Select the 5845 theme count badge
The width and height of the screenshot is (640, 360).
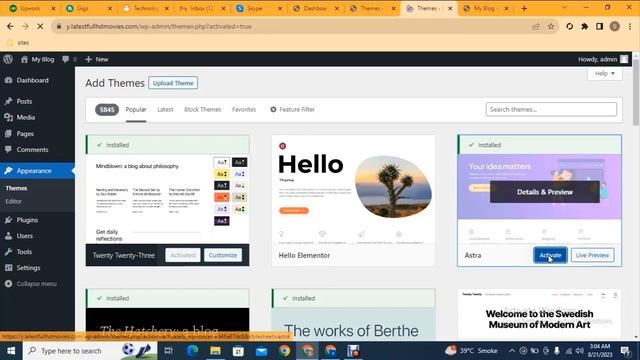point(107,109)
